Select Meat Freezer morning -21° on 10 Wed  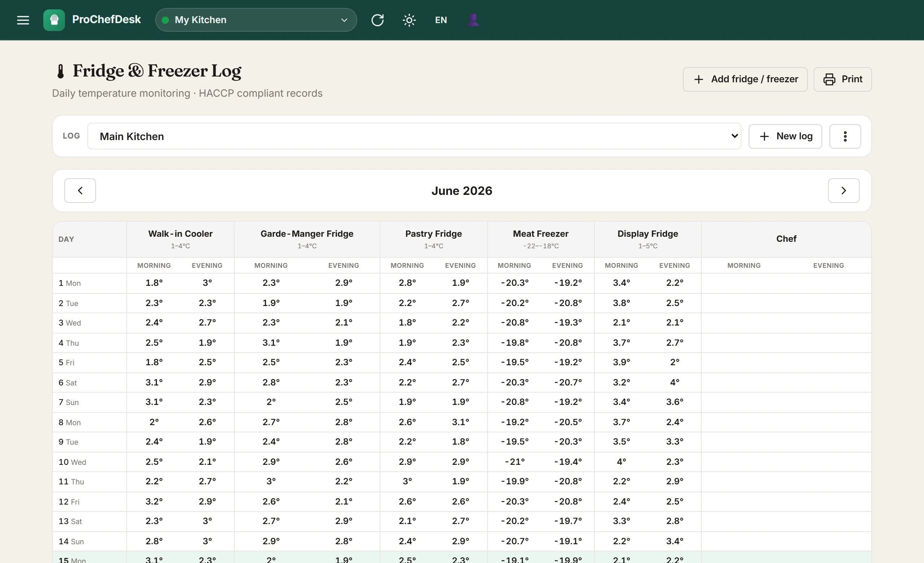[514, 462]
